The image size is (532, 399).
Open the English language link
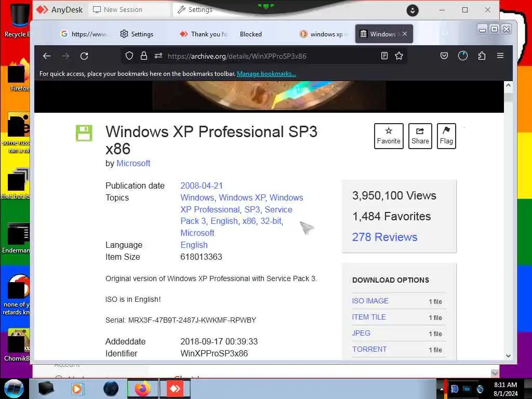click(194, 245)
